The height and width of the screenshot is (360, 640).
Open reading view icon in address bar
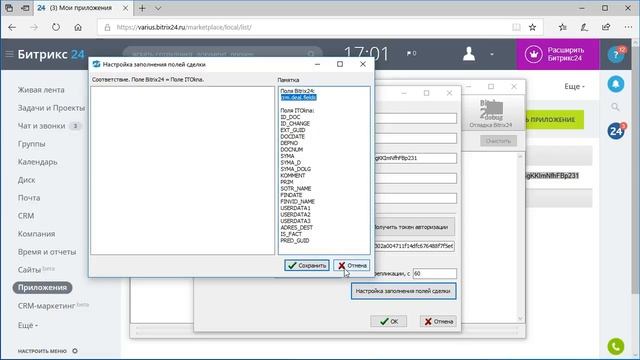[x=516, y=27]
